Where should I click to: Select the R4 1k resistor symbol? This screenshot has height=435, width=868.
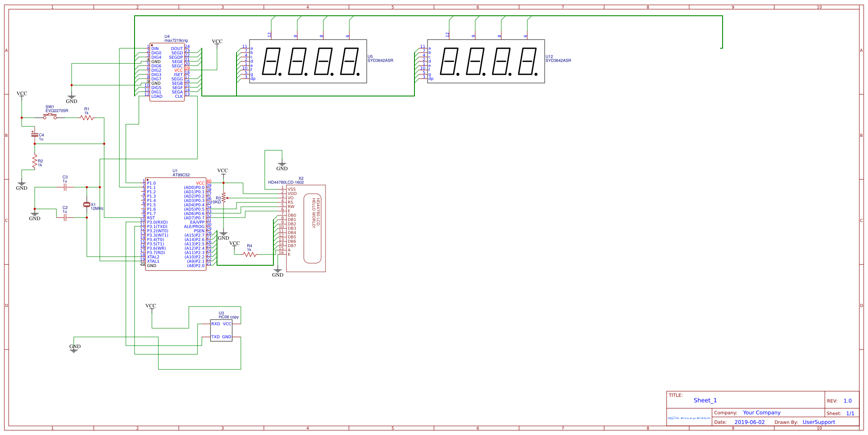(x=250, y=254)
